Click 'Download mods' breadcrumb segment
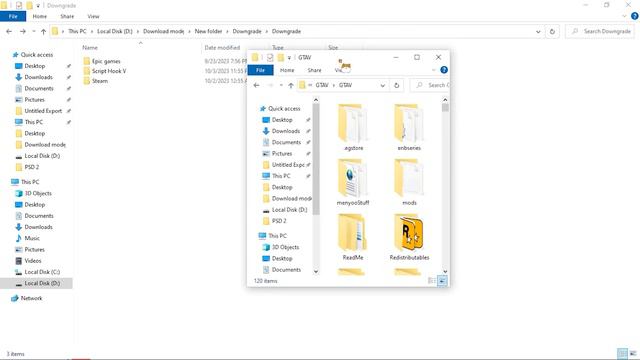Image resolution: width=640 pixels, height=360 pixels. click(x=163, y=31)
